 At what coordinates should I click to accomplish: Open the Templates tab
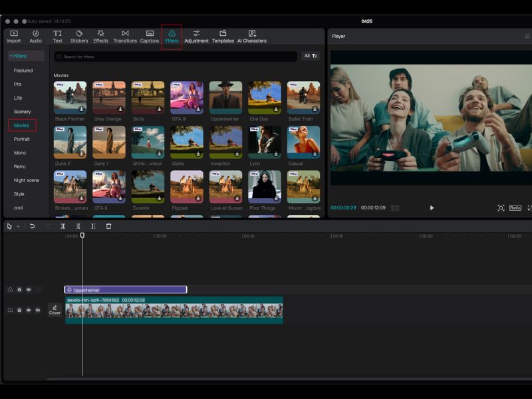point(223,37)
